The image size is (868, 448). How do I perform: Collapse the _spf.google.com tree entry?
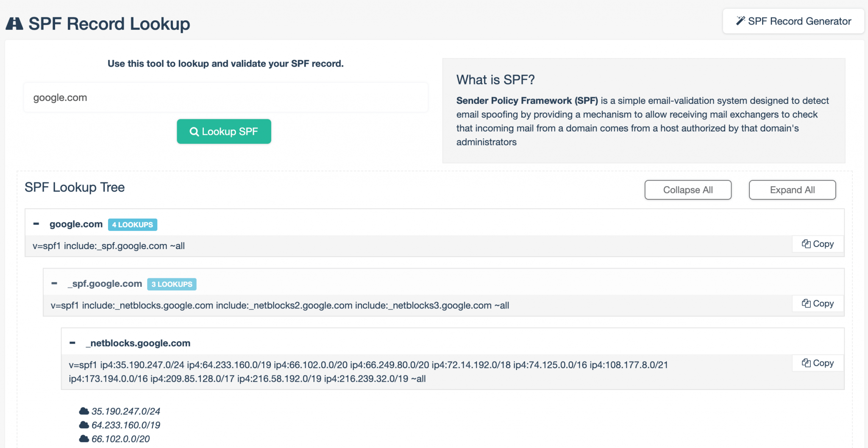54,283
